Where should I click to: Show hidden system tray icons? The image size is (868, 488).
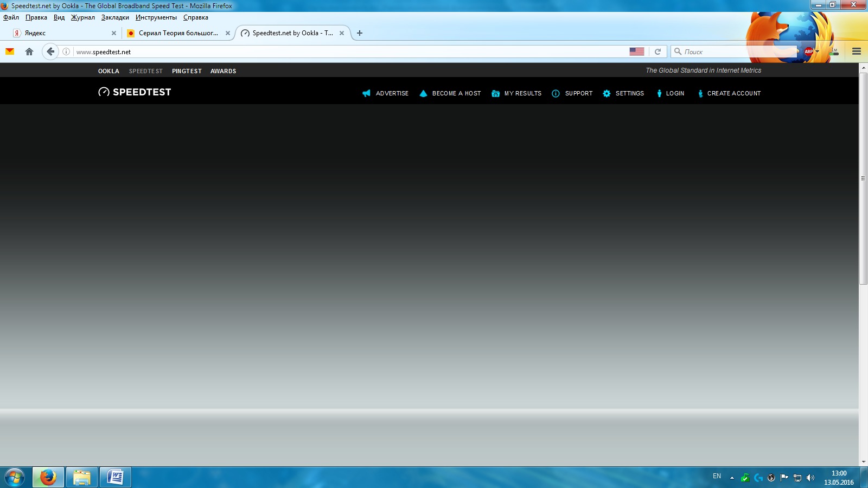coord(732,478)
